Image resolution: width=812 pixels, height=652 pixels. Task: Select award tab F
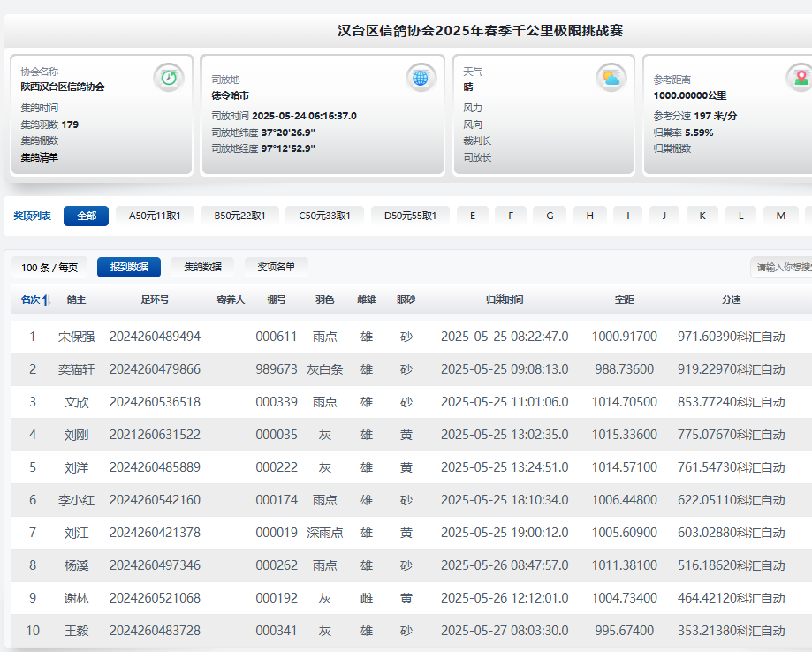tap(511, 216)
